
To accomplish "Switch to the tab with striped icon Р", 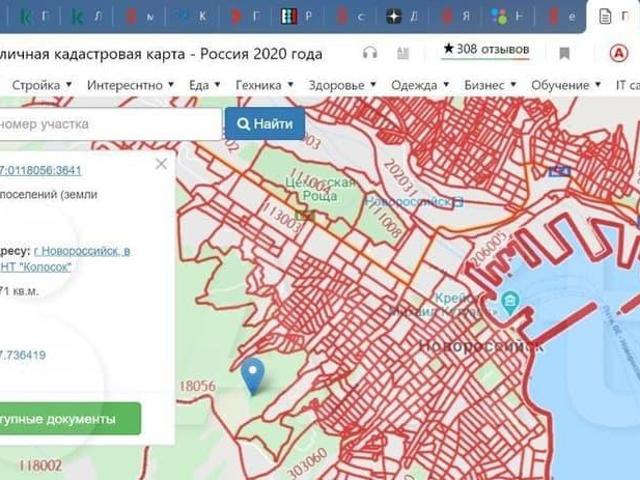I will click(297, 16).
